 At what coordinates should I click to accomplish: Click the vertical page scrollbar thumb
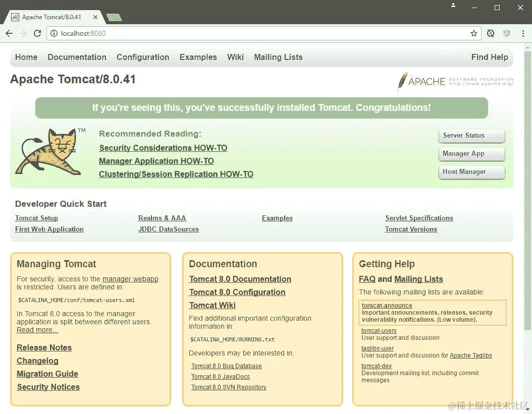pos(527,190)
